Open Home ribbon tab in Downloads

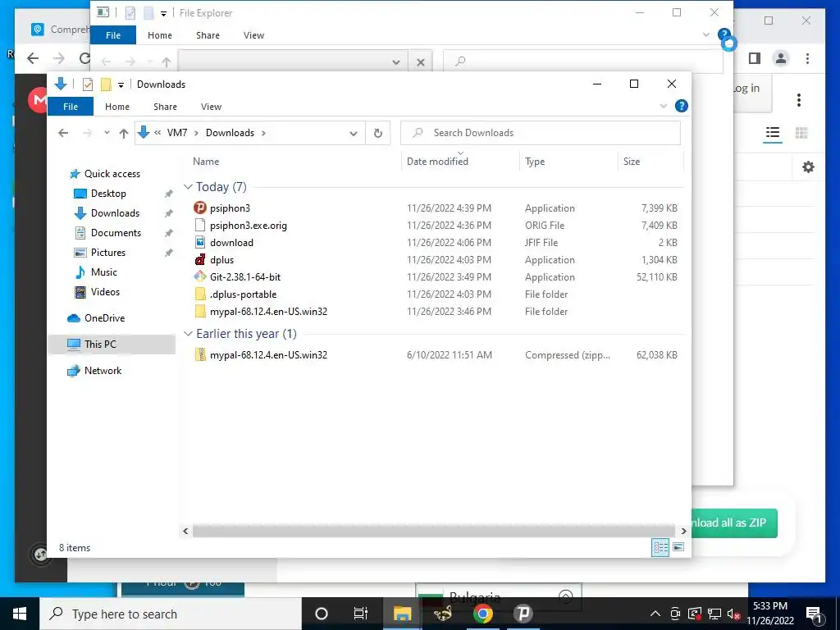(116, 107)
